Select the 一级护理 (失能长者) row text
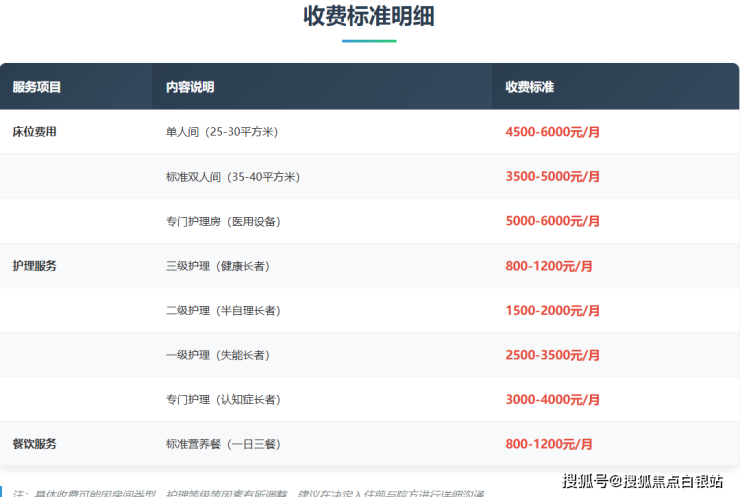This screenshot has width=740, height=497. [x=218, y=355]
